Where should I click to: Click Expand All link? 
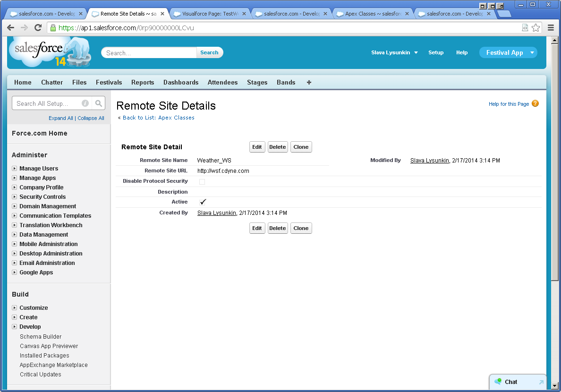coord(61,118)
